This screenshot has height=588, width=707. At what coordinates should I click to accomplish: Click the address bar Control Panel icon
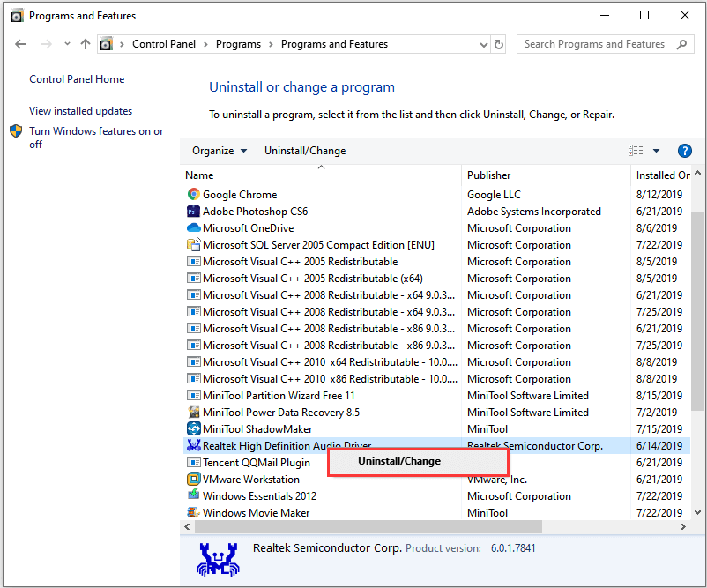click(x=106, y=44)
